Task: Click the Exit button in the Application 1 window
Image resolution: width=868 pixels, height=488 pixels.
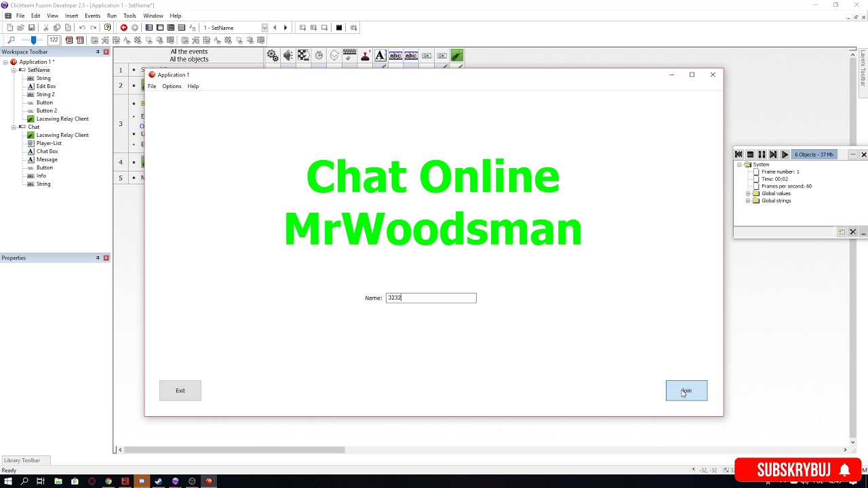Action: click(x=180, y=390)
